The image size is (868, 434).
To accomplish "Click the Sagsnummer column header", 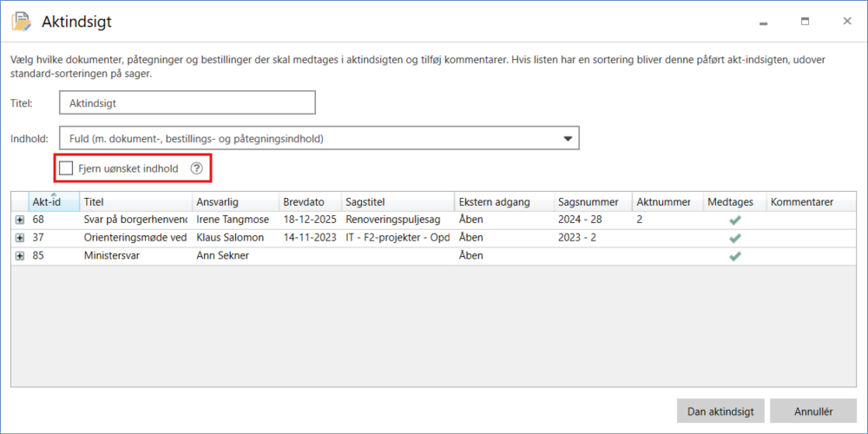I will (588, 202).
